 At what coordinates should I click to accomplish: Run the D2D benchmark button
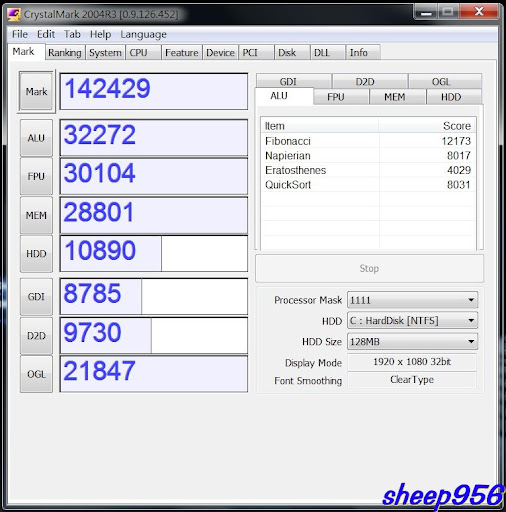(36, 336)
